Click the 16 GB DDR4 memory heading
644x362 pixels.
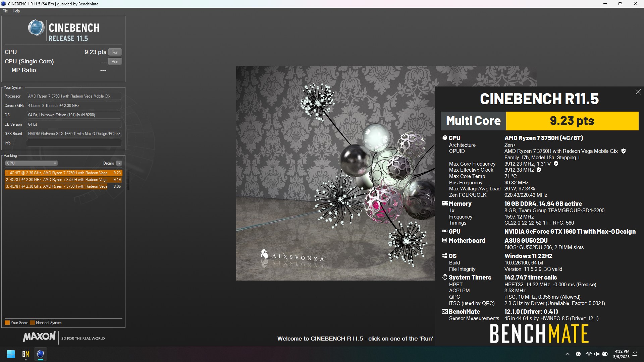click(x=543, y=204)
